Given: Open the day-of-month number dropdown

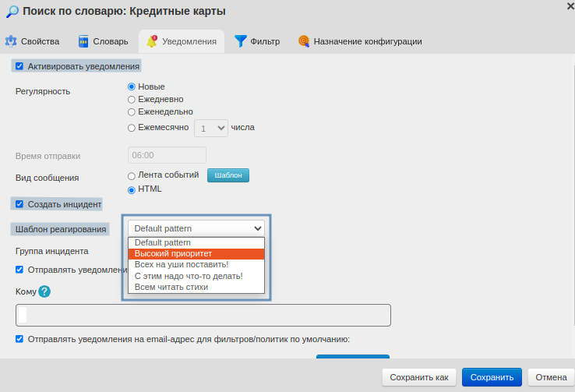Looking at the screenshot, I should pos(210,128).
